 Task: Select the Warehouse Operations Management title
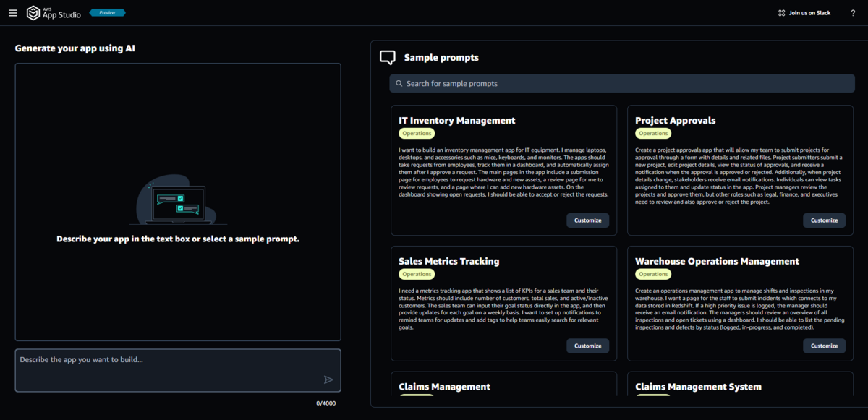pyautogui.click(x=717, y=261)
